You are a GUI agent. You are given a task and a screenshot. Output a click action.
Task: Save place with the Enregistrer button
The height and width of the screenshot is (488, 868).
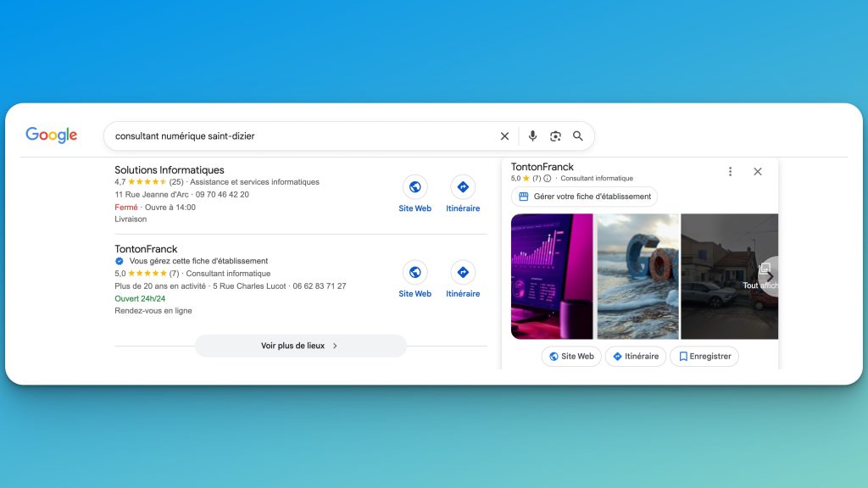[704, 357]
